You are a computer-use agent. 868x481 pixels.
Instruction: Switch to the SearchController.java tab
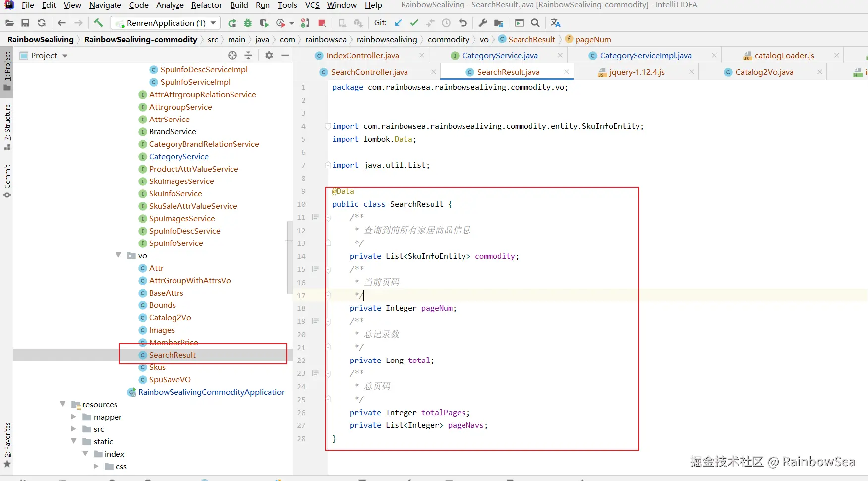pyautogui.click(x=369, y=72)
